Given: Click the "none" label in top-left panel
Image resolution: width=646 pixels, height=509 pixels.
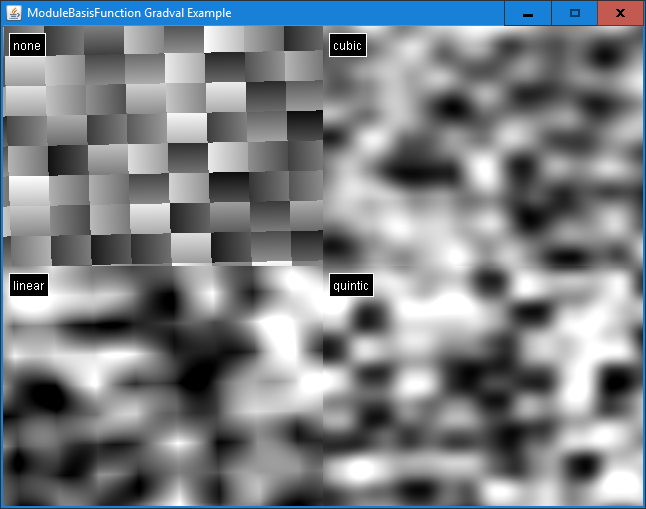Looking at the screenshot, I should 27,46.
